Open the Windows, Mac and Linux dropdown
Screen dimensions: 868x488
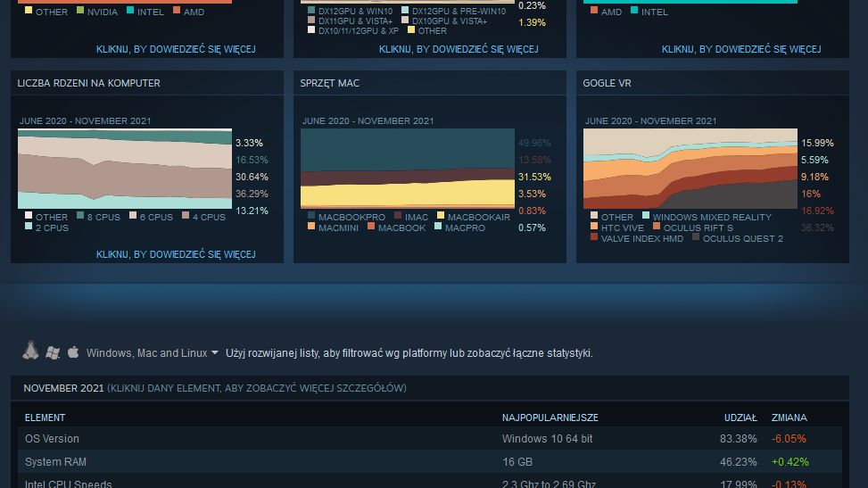[x=153, y=353]
